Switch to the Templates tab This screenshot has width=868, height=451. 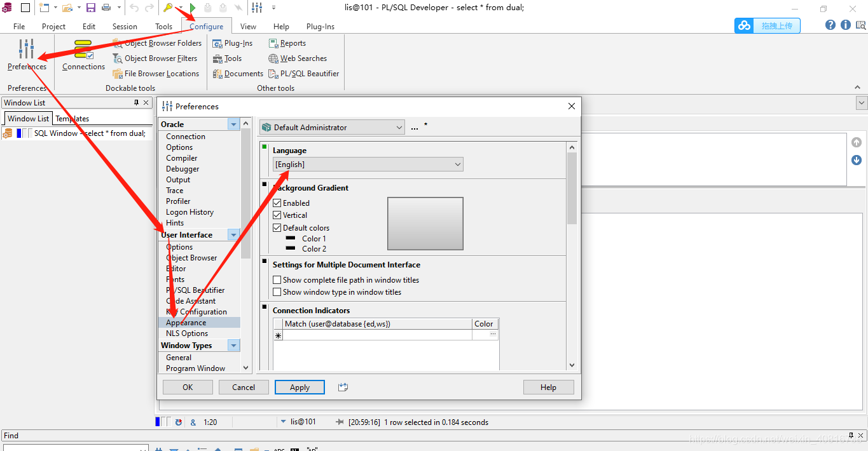point(72,119)
